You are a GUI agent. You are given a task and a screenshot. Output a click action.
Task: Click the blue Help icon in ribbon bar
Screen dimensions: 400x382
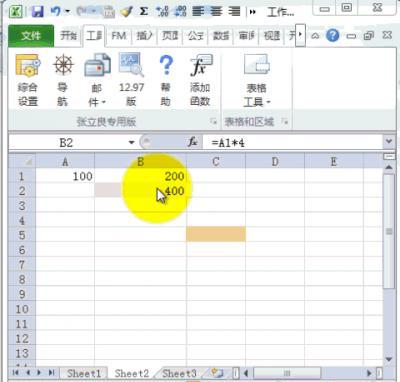point(332,35)
